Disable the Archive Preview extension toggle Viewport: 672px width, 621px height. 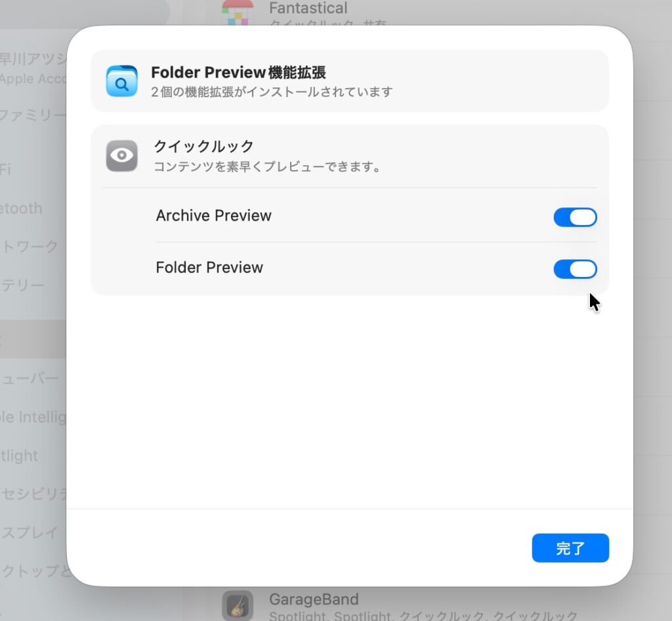tap(575, 217)
